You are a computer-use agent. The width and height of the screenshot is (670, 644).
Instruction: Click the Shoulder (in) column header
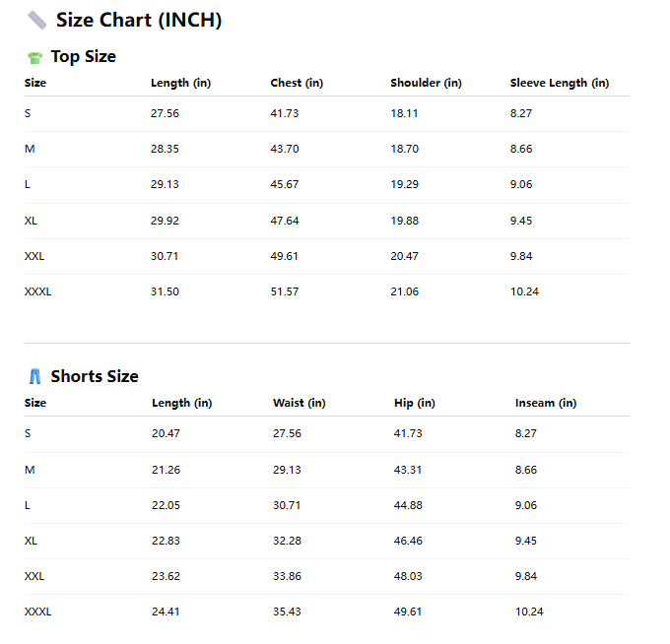point(426,83)
